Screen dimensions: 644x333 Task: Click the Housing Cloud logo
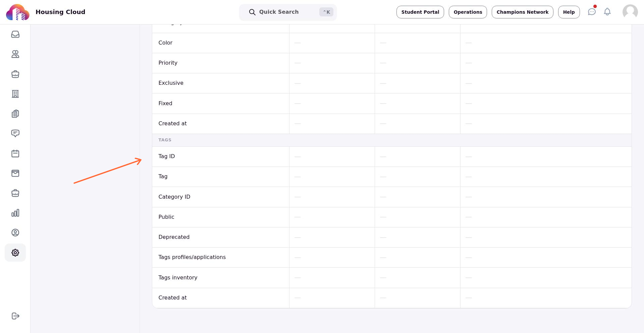coord(18,12)
